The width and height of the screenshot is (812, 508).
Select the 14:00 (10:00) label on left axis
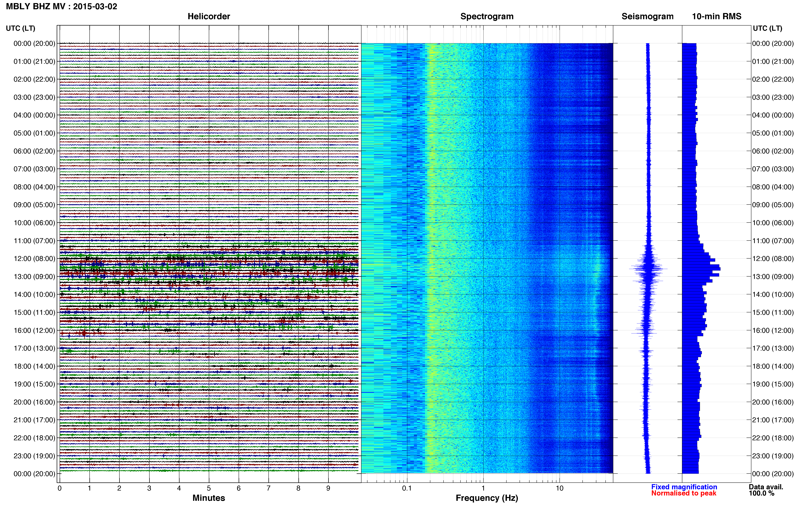(34, 295)
